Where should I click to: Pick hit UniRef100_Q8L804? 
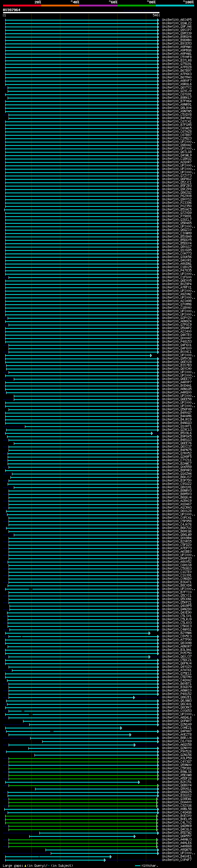177,108
